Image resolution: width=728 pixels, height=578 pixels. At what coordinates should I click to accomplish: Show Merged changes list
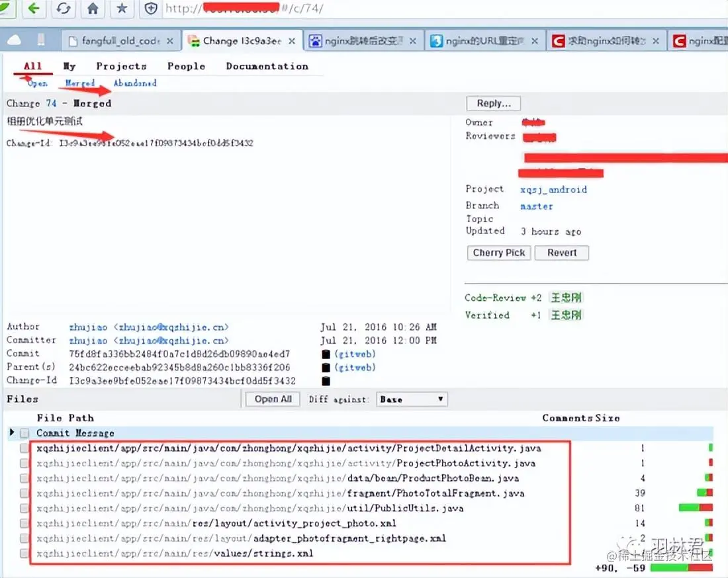80,83
